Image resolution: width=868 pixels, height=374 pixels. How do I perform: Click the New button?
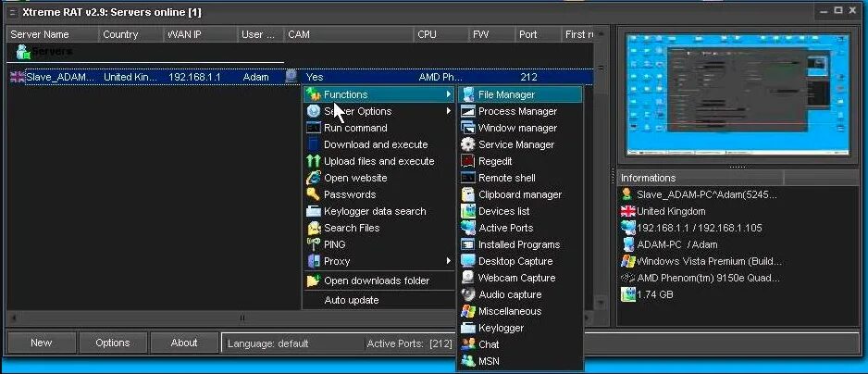point(42,343)
